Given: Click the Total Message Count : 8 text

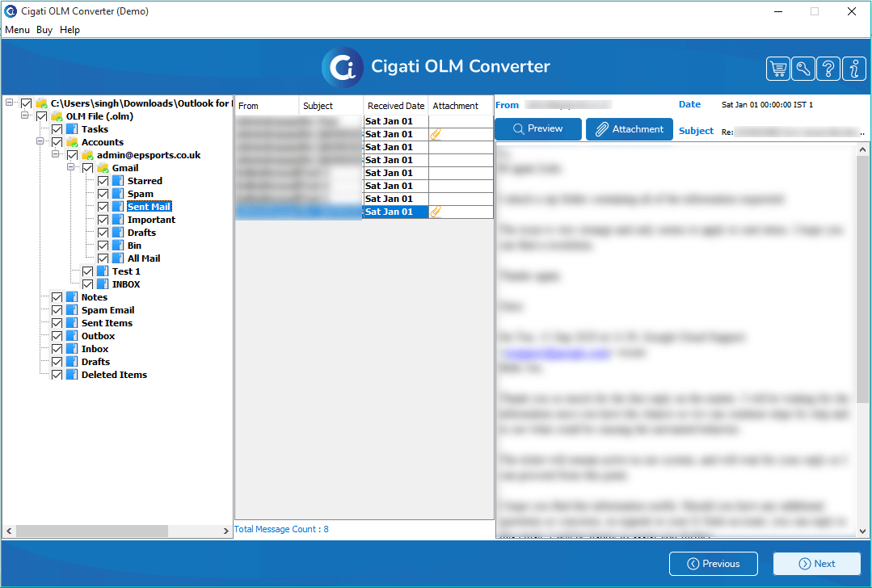Looking at the screenshot, I should click(x=281, y=529).
